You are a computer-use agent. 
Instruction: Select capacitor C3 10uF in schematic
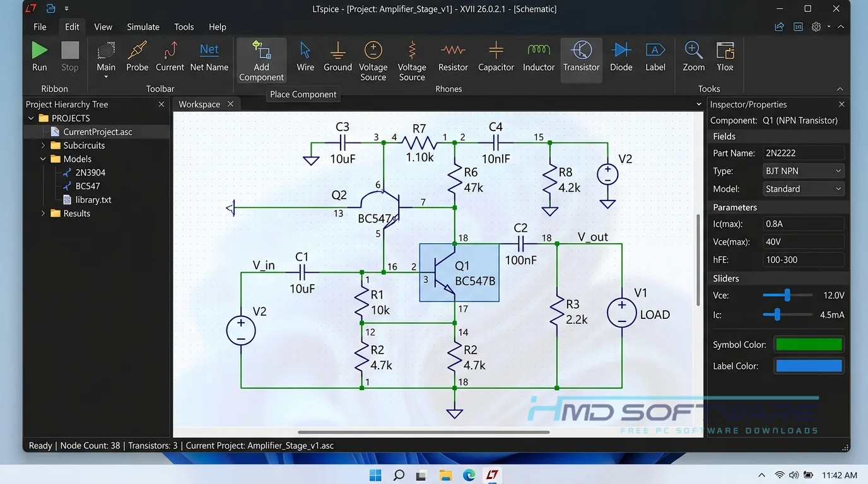pyautogui.click(x=343, y=143)
